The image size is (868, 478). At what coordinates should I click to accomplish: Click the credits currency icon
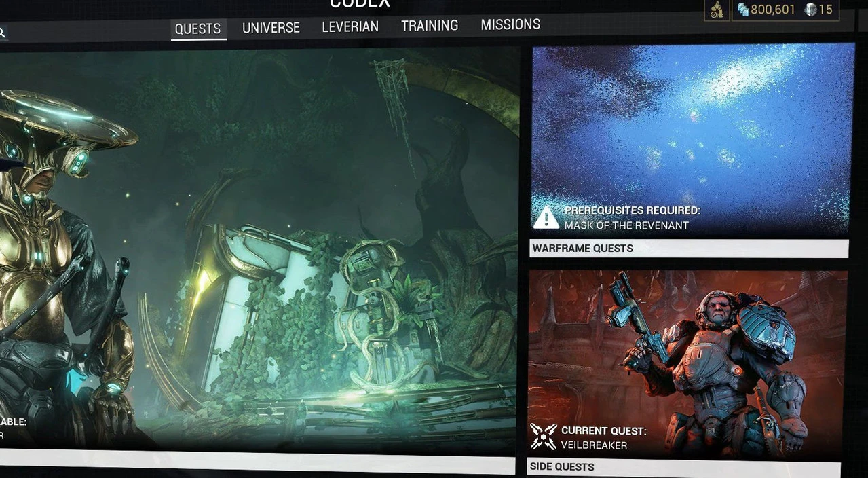pos(743,10)
